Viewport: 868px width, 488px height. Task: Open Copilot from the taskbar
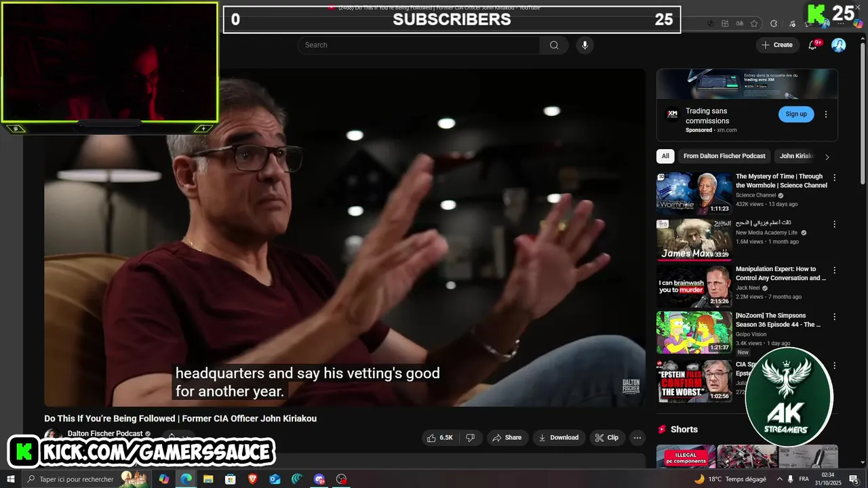[163, 479]
